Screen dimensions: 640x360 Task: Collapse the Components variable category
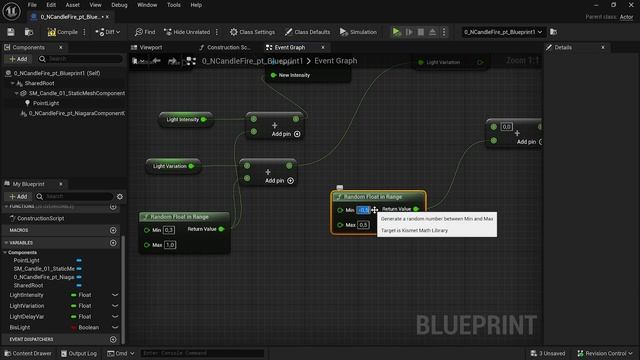click(5, 253)
